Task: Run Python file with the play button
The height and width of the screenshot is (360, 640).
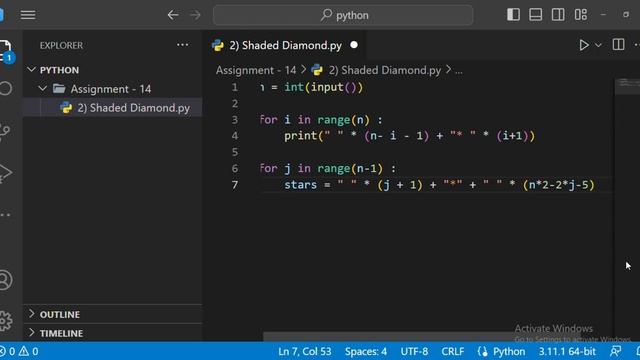Action: coord(584,45)
